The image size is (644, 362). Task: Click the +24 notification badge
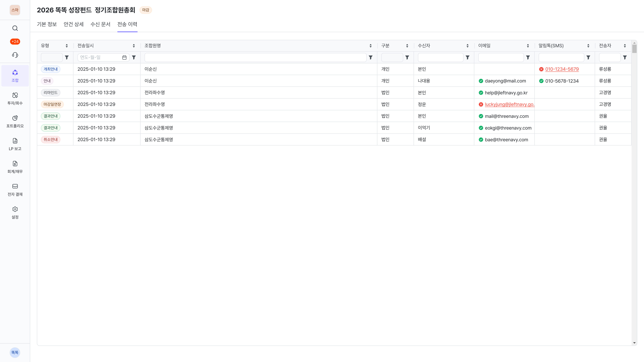click(15, 41)
